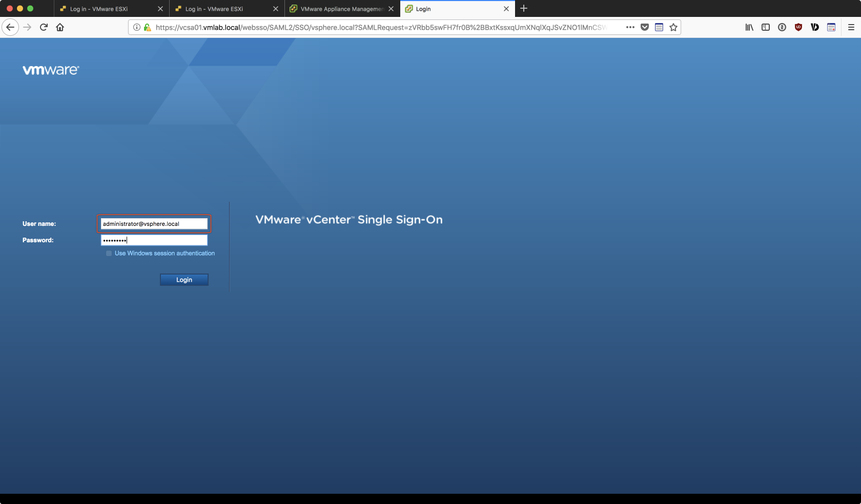The width and height of the screenshot is (861, 504).
Task: Focus the Password field
Action: 154,240
